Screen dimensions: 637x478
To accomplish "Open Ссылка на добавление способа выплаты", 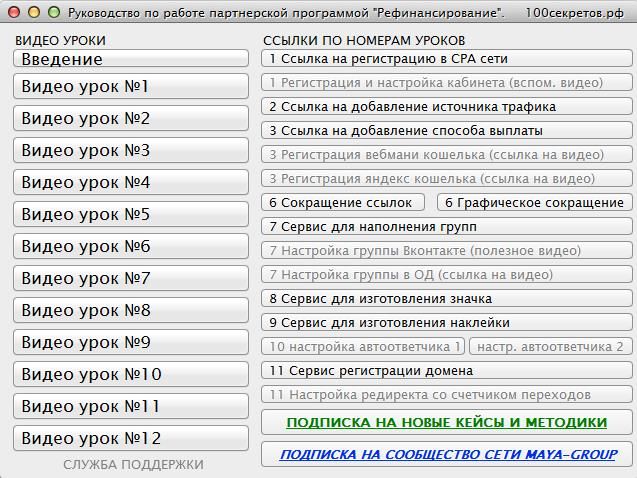I will [446, 131].
